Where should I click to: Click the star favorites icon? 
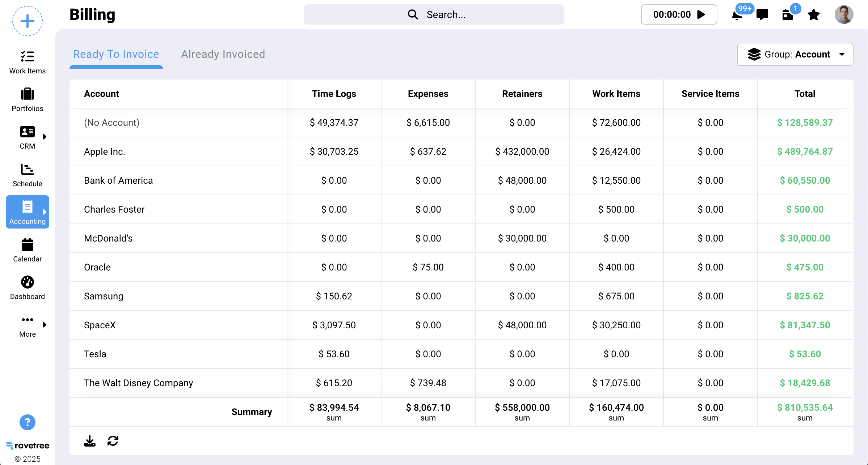click(x=814, y=15)
